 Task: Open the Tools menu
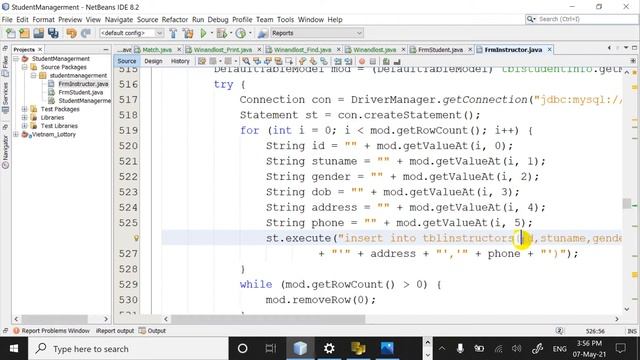click(x=285, y=20)
